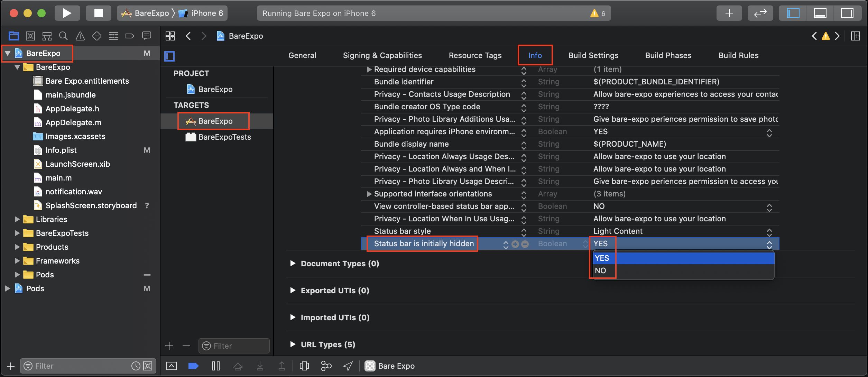
Task: Toggle the left Navigator panel button
Action: [x=793, y=13]
